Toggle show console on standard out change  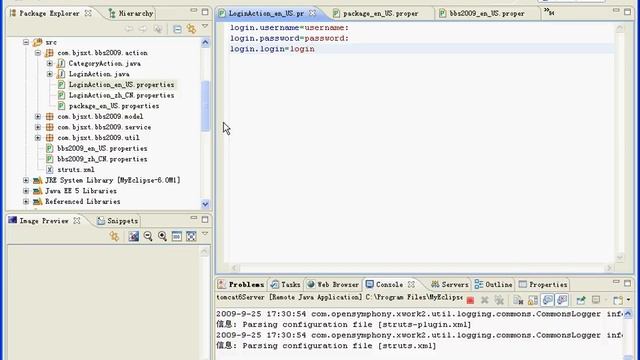click(x=547, y=300)
